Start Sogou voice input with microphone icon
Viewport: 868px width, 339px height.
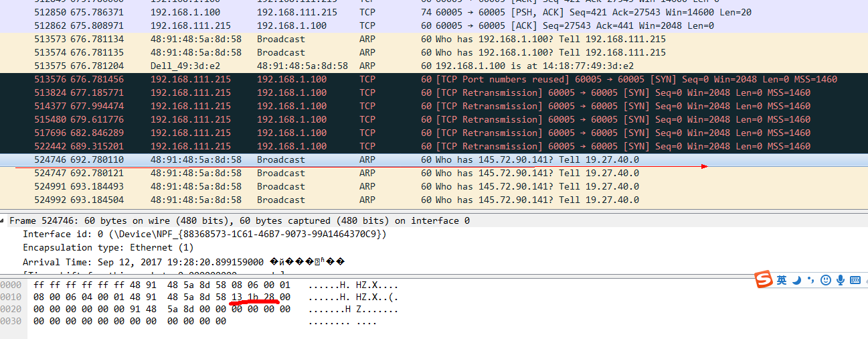(840, 280)
